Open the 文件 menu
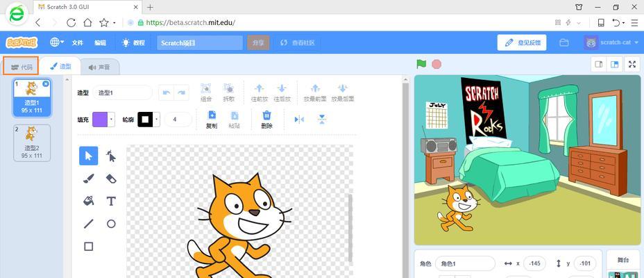 click(x=78, y=43)
